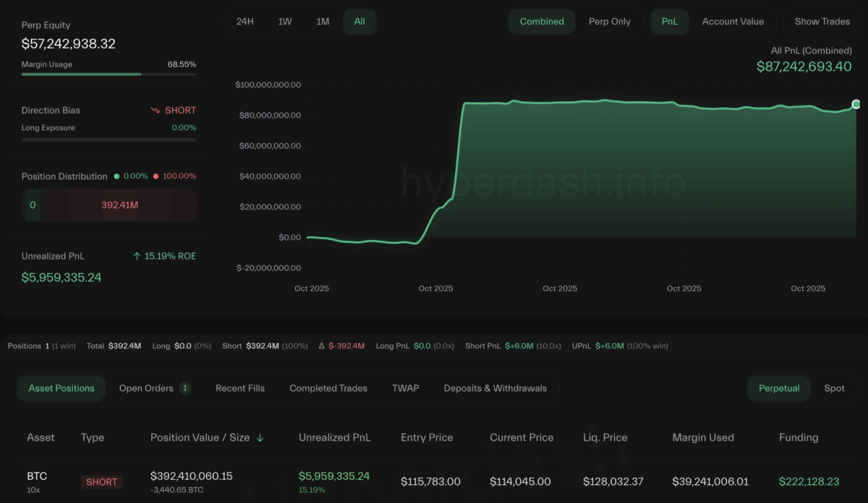Click the endpoint marker on the PnL chart
Viewport: 868px width, 503px height.
pyautogui.click(x=856, y=105)
